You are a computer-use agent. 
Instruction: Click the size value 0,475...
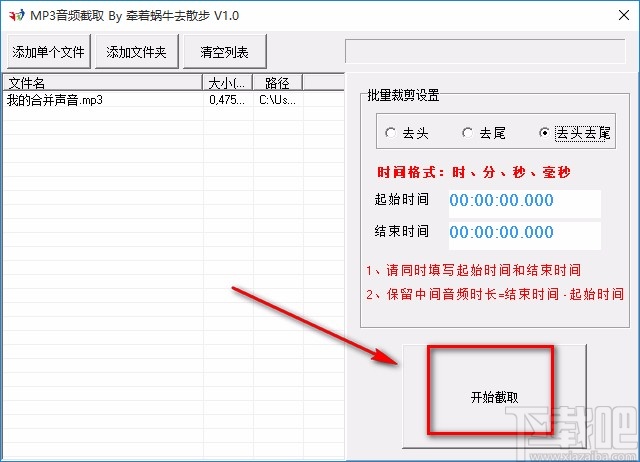point(227,100)
